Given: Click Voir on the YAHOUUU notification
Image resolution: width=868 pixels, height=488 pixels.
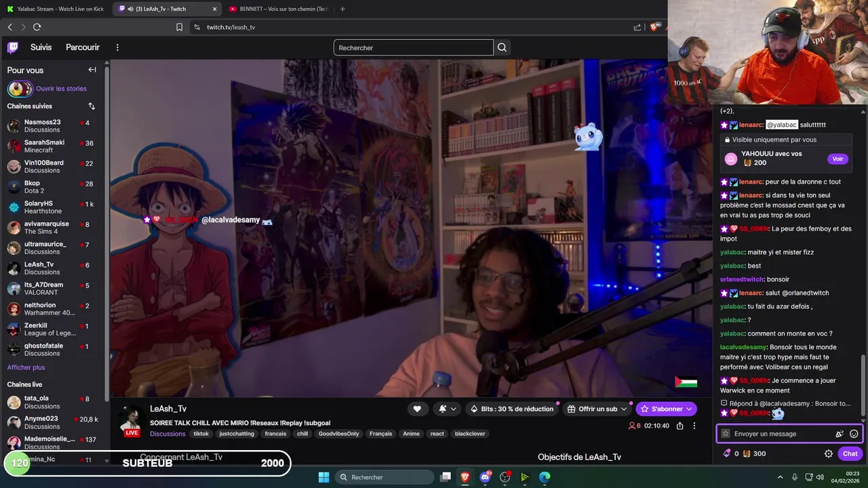Looking at the screenshot, I should click(837, 159).
